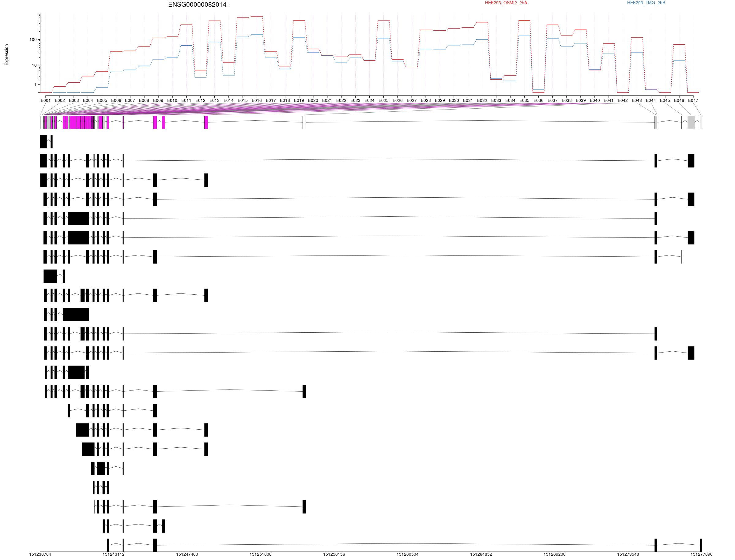Click genomic coordinate 151264852

pyautogui.click(x=481, y=554)
